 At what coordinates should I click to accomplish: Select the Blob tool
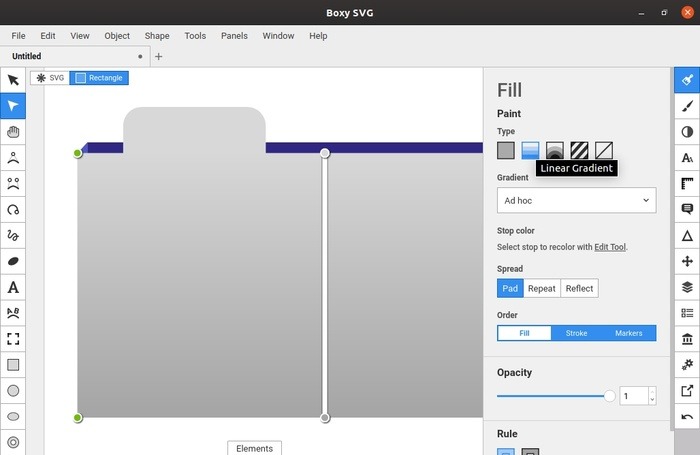point(13,261)
